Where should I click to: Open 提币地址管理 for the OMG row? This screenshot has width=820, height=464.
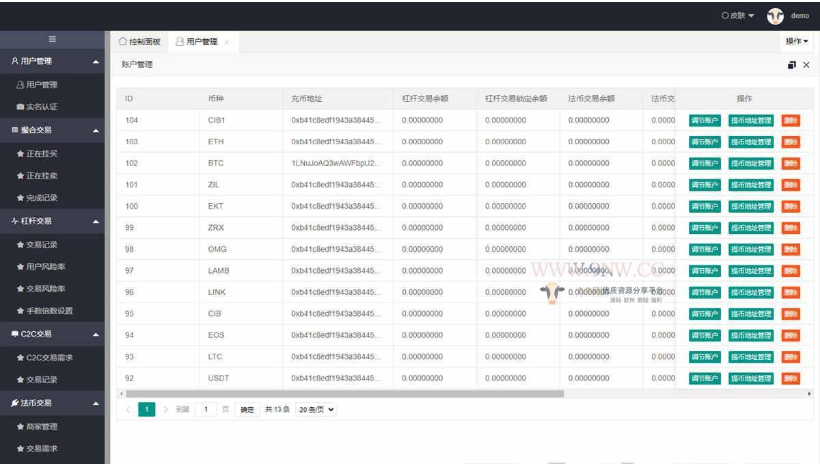tap(751, 249)
